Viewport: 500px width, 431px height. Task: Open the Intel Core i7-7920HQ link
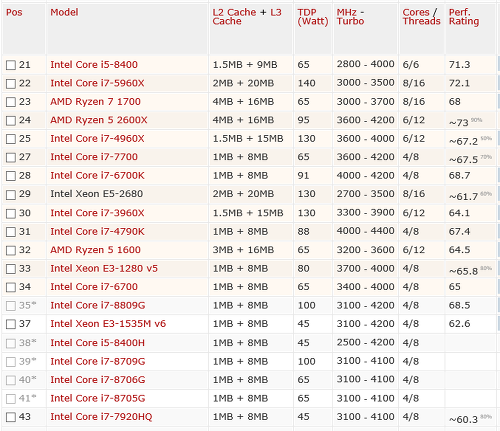101,417
